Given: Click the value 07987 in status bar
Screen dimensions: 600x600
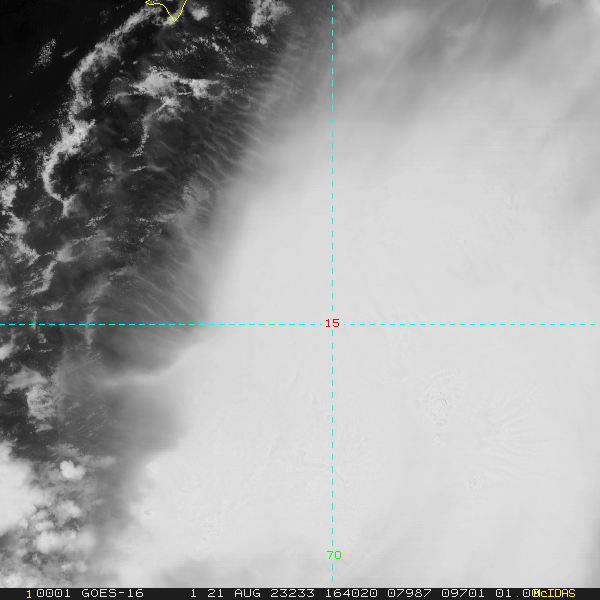Looking at the screenshot, I should tap(409, 593).
